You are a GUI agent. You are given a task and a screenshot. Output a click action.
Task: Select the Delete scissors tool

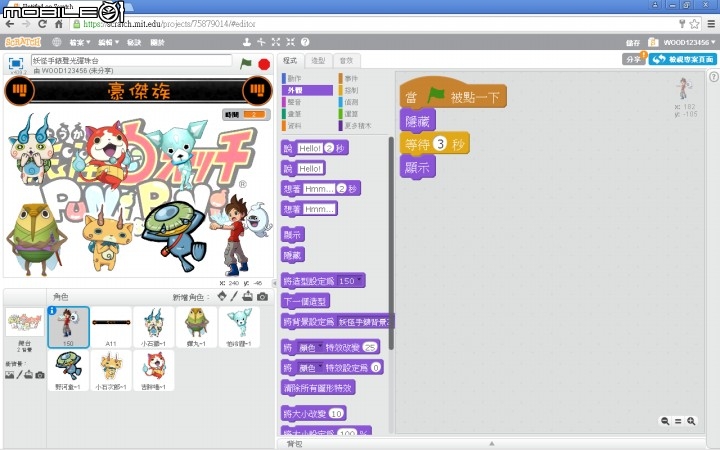(261, 42)
